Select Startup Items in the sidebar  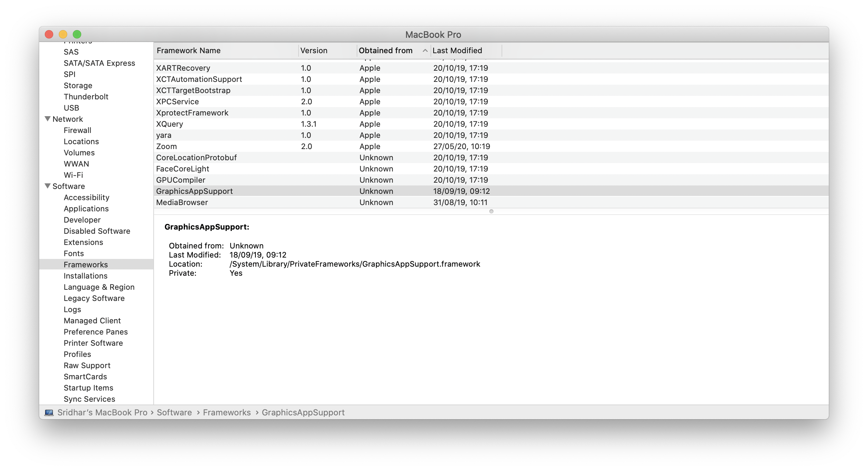(x=88, y=388)
